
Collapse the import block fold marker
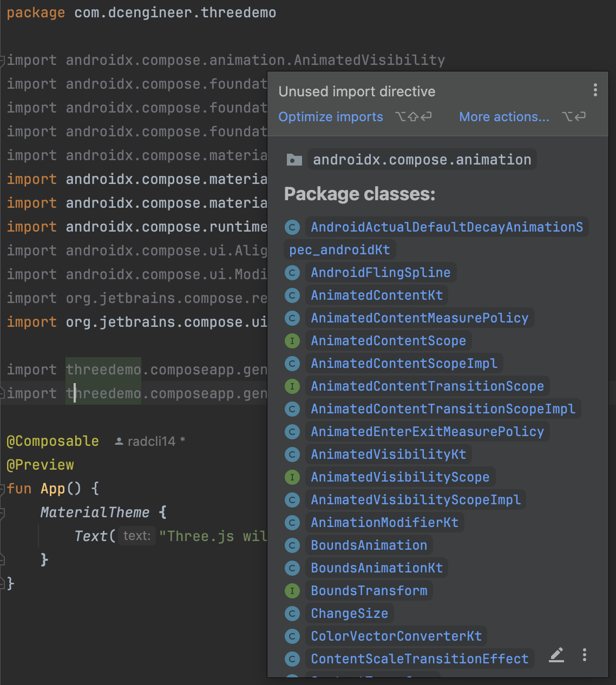[x=3, y=60]
